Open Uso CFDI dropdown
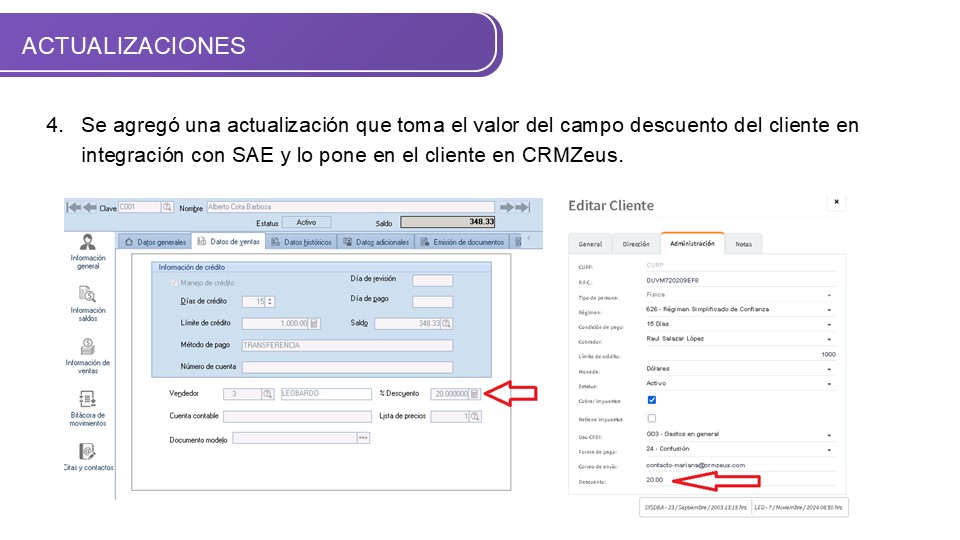The height and width of the screenshot is (540, 960). click(x=740, y=435)
